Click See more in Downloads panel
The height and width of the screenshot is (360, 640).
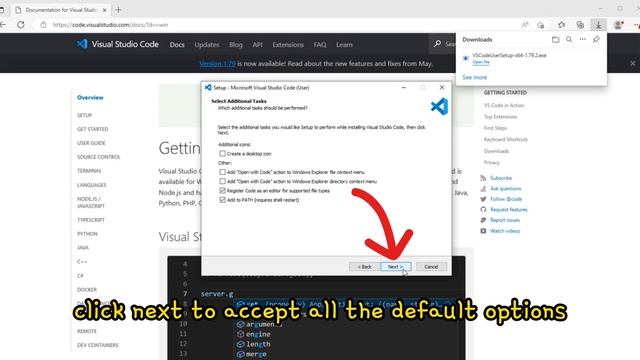pos(474,77)
